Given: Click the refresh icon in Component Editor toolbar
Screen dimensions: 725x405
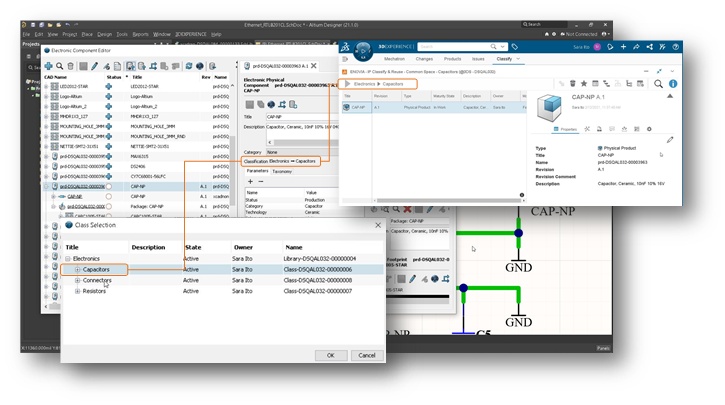Looking at the screenshot, I should point(189,66).
